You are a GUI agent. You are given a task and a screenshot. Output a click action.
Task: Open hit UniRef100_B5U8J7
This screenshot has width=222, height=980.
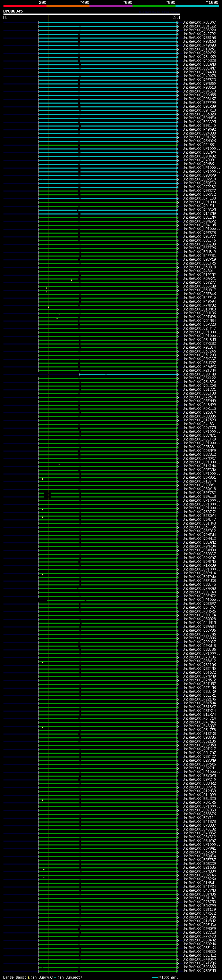pyautogui.click(x=199, y=290)
